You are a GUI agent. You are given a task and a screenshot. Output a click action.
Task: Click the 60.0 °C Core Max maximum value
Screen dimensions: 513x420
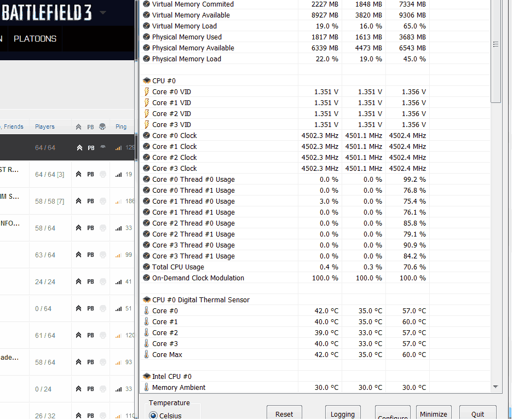[414, 355]
